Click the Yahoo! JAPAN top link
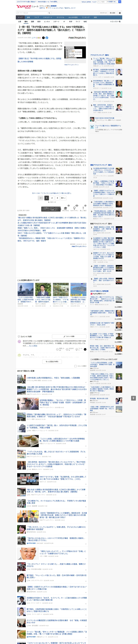The height and width of the screenshot is (644, 138). [x=86, y=2]
